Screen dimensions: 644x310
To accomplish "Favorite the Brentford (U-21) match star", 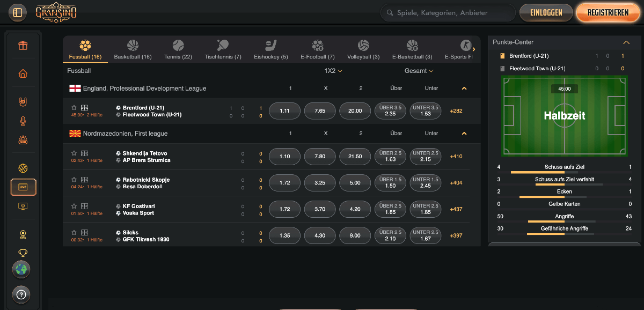I will coord(74,108).
